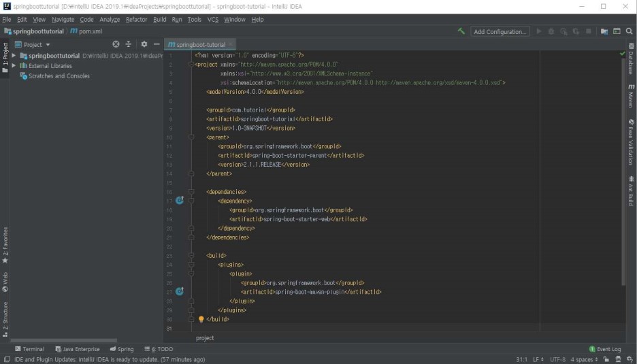Click the green inspection checkmark icon
The width and height of the screenshot is (637, 364).
[623, 54]
